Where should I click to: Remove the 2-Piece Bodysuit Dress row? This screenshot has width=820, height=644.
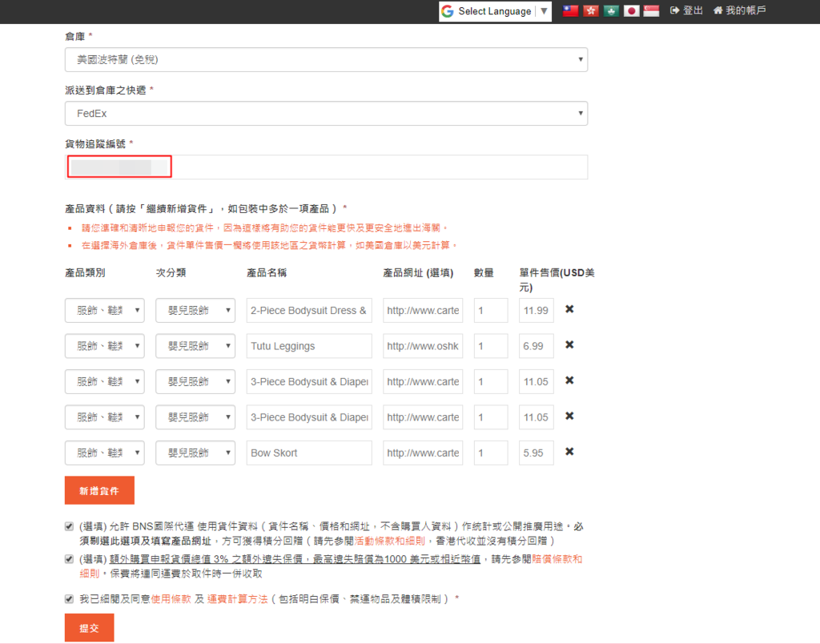click(569, 309)
